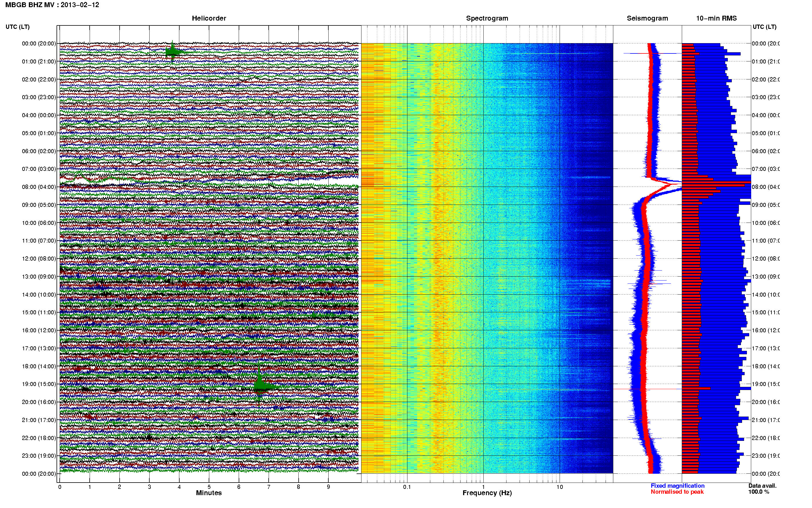Click the '10-min RMS' panel heading
The image size is (812, 508).
pos(716,19)
